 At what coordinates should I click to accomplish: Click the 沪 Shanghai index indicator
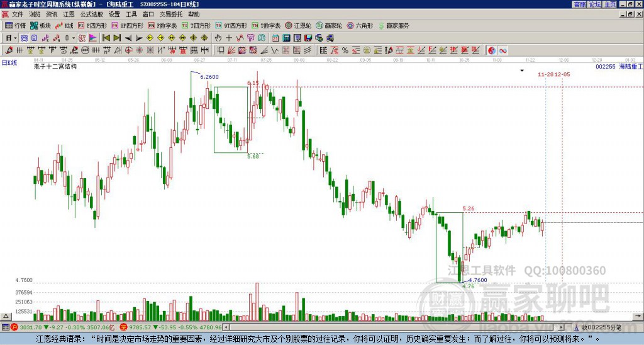(14, 327)
